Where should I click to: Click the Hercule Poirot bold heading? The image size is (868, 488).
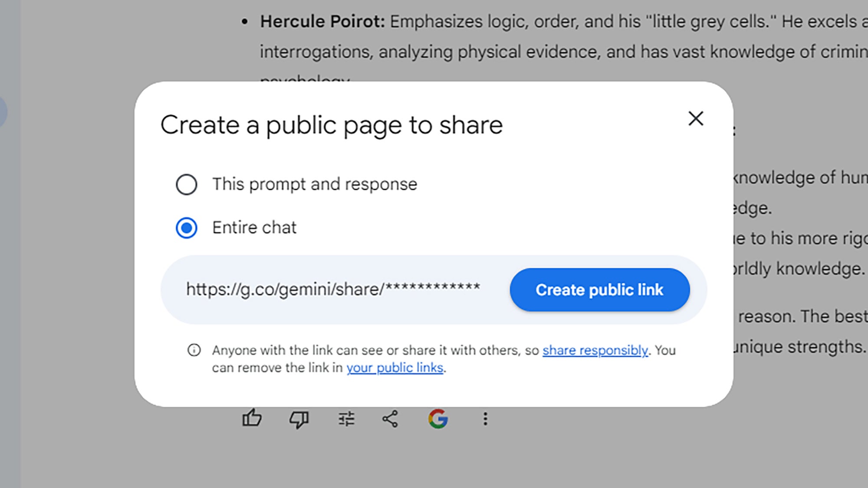click(x=322, y=22)
